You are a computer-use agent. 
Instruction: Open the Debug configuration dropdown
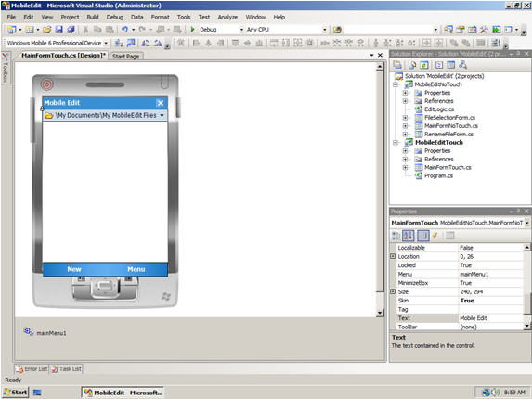[x=242, y=30]
